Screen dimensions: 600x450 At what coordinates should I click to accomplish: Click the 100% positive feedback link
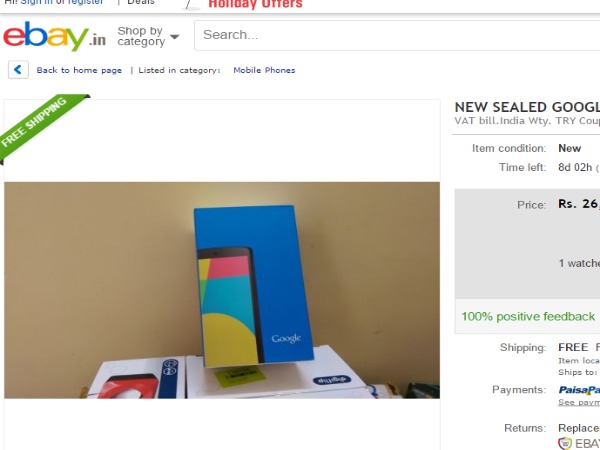pyautogui.click(x=528, y=316)
